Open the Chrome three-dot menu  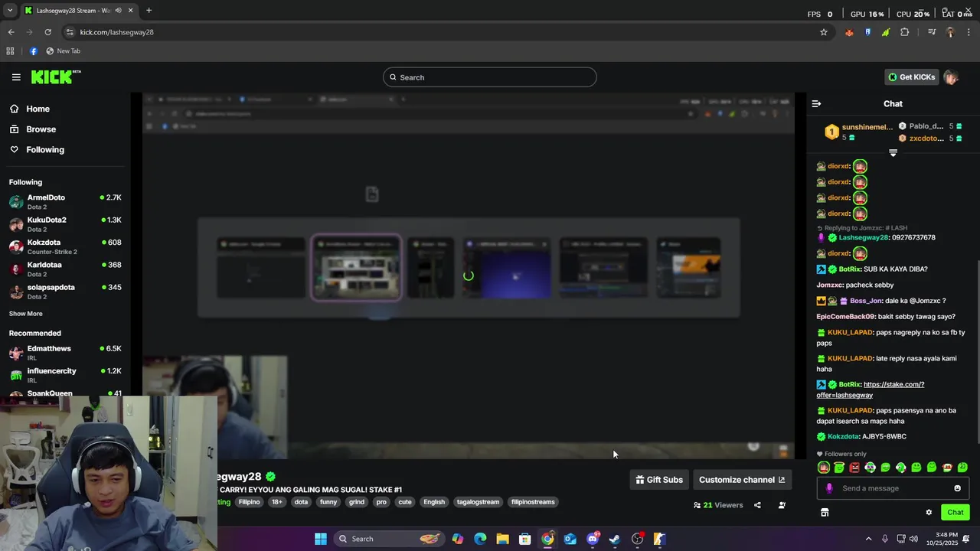[x=969, y=32]
